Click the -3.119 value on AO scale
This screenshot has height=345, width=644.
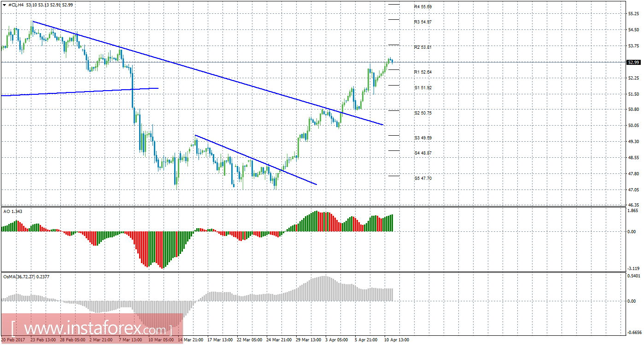633,268
